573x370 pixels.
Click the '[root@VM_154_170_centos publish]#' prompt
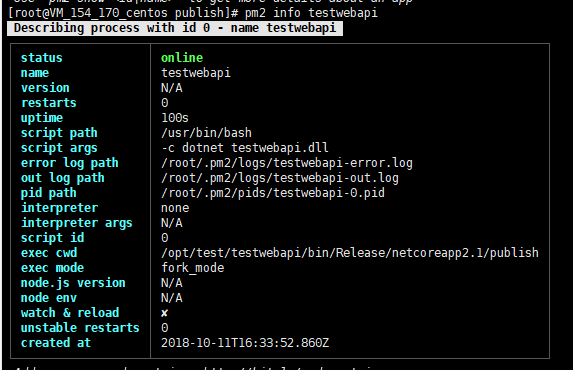tap(123, 13)
